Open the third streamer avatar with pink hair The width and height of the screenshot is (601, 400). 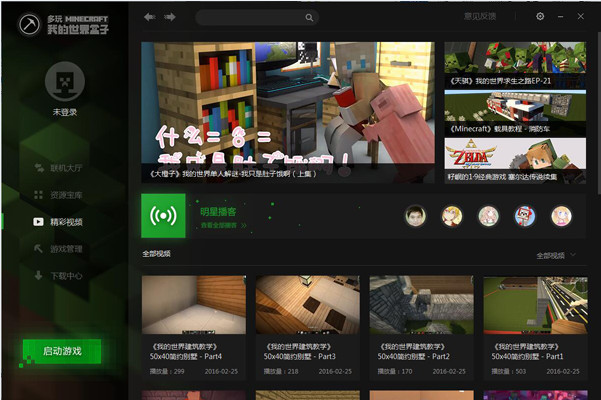click(x=489, y=216)
